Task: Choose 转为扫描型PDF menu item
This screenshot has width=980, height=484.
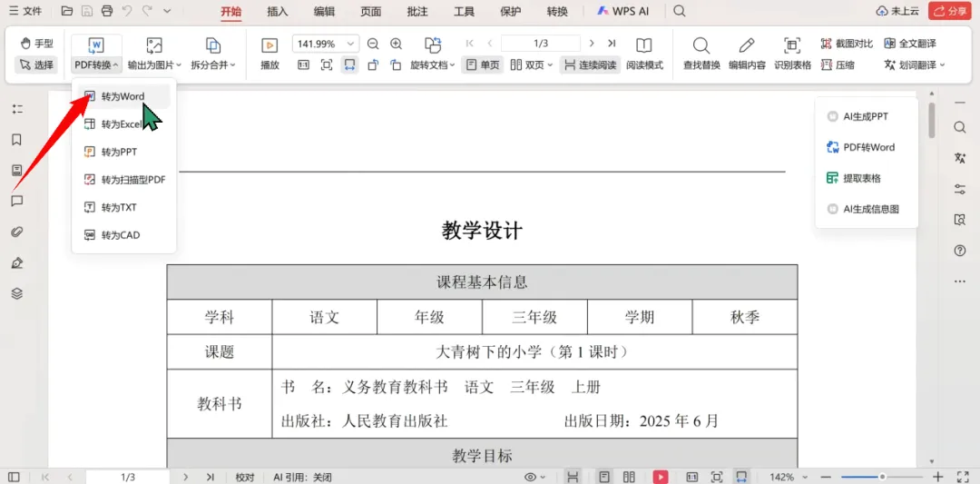Action: pyautogui.click(x=123, y=180)
